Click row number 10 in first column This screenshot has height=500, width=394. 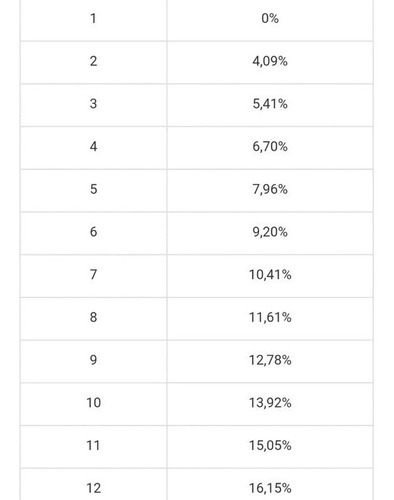[93, 404]
